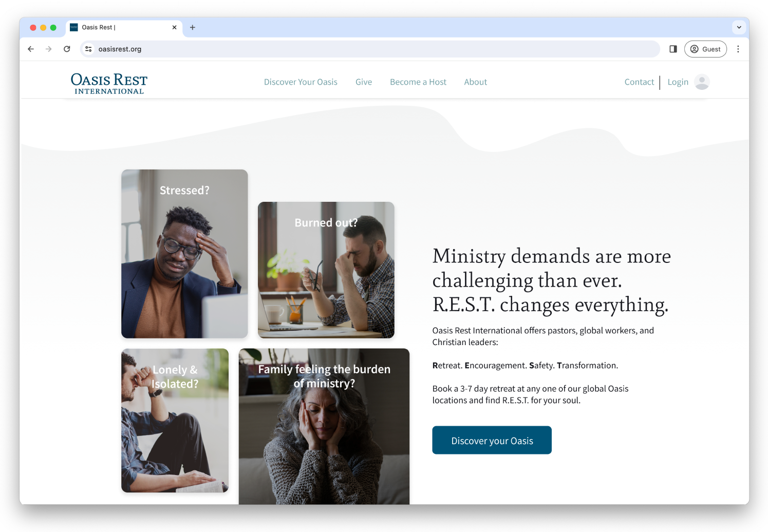Reload the page with the refresh icon
768x532 pixels.
tap(67, 49)
